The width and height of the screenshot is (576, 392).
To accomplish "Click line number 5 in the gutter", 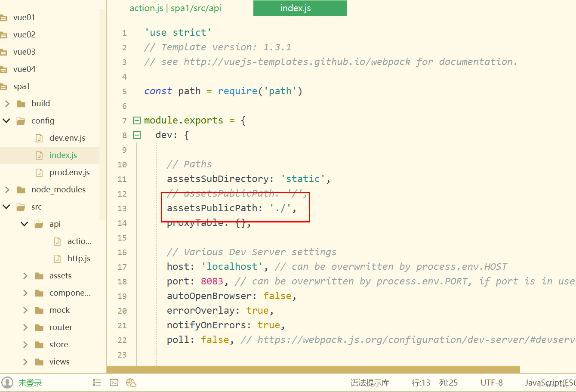I will [x=124, y=92].
